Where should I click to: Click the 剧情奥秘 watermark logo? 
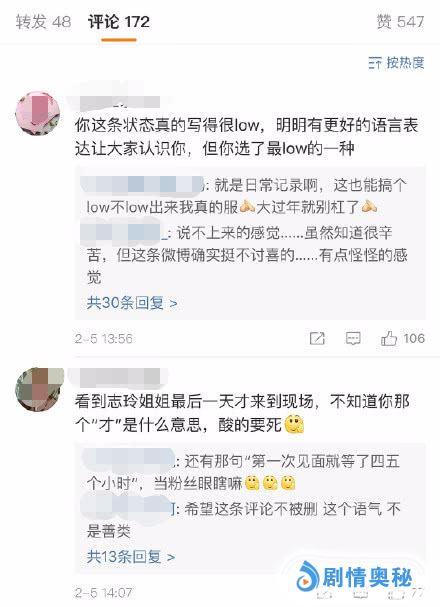point(354,577)
